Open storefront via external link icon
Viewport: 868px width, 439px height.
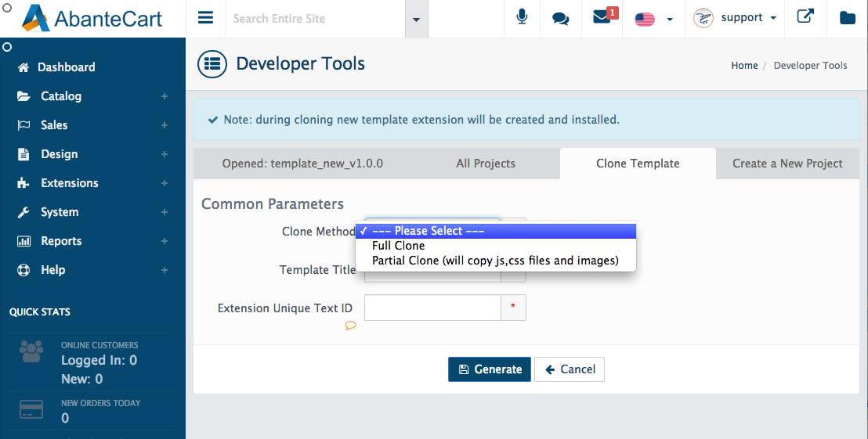point(805,16)
